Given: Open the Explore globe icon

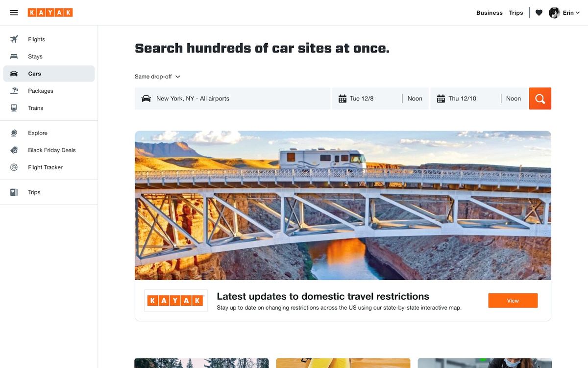Looking at the screenshot, I should (x=14, y=133).
